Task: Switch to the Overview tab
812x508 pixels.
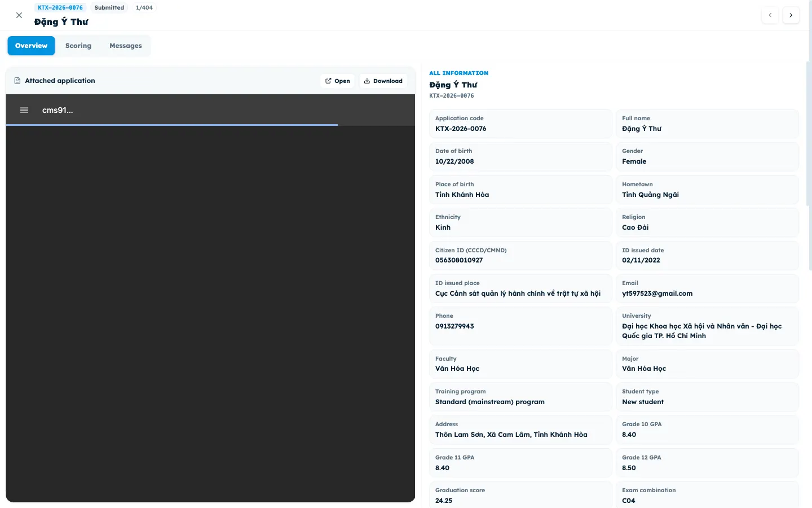Action: tap(31, 46)
